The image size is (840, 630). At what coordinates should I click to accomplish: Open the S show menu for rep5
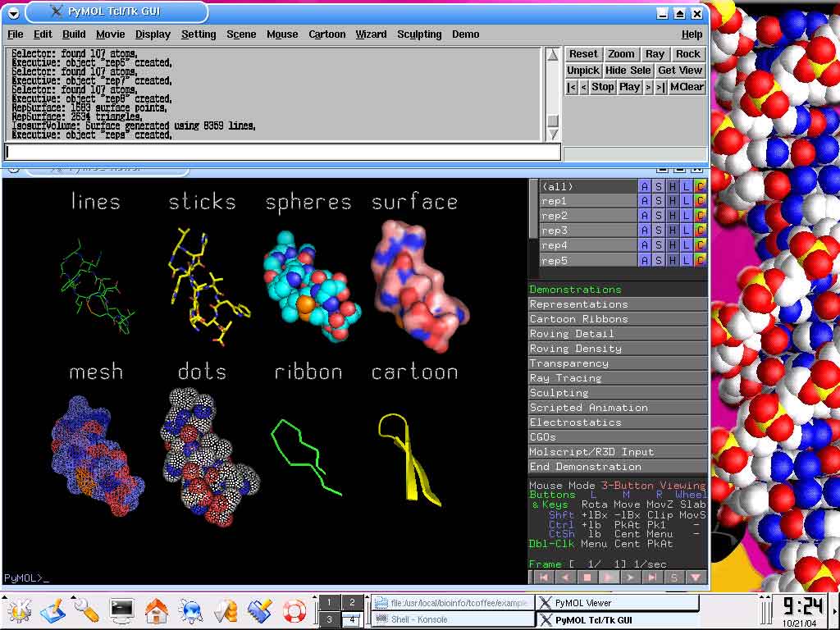pos(659,260)
